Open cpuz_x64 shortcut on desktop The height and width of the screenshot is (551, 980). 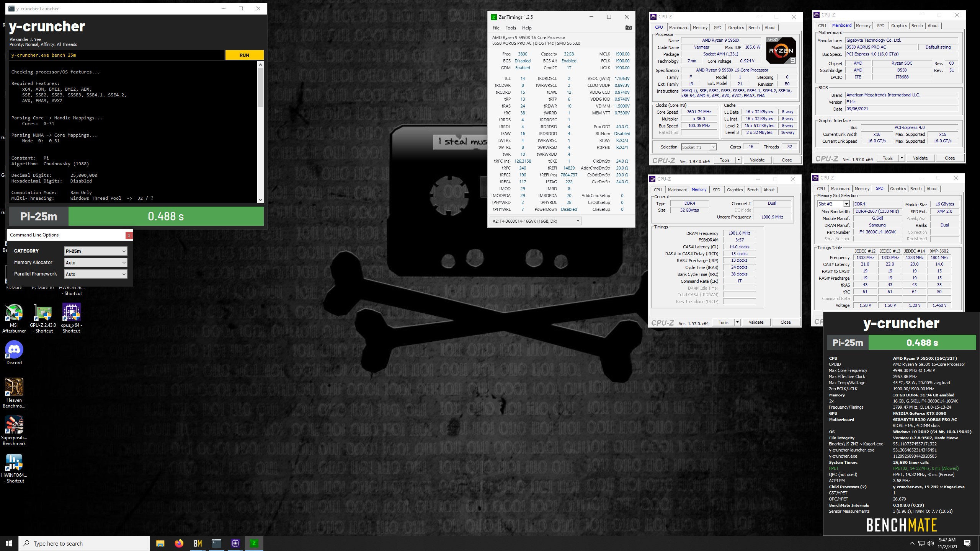point(72,318)
